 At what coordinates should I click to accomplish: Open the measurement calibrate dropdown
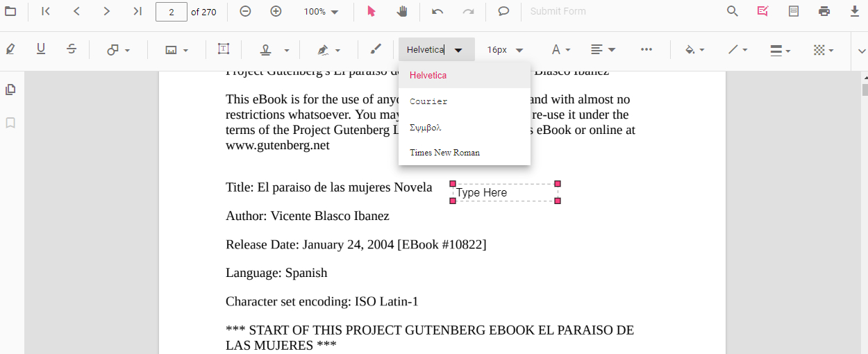point(176,50)
